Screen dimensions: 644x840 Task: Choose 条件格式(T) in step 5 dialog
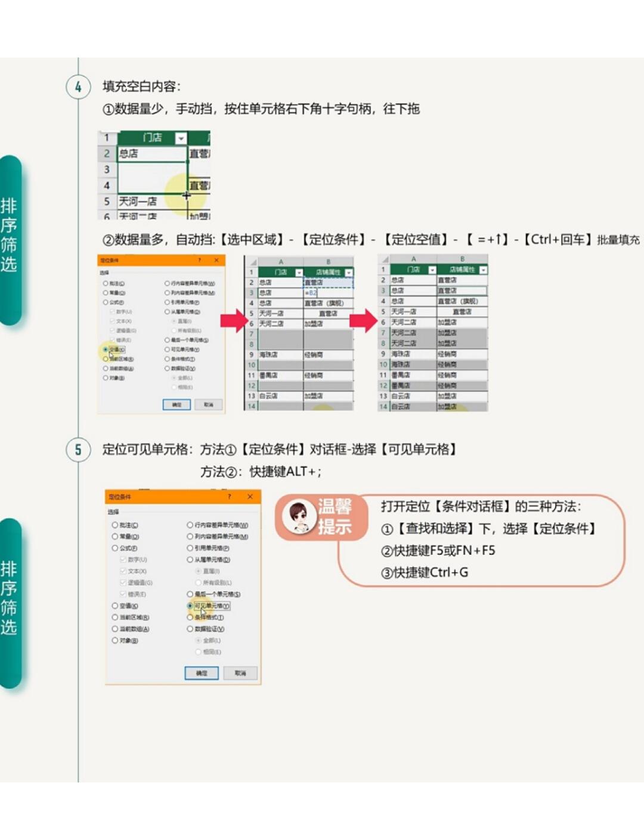point(190,617)
